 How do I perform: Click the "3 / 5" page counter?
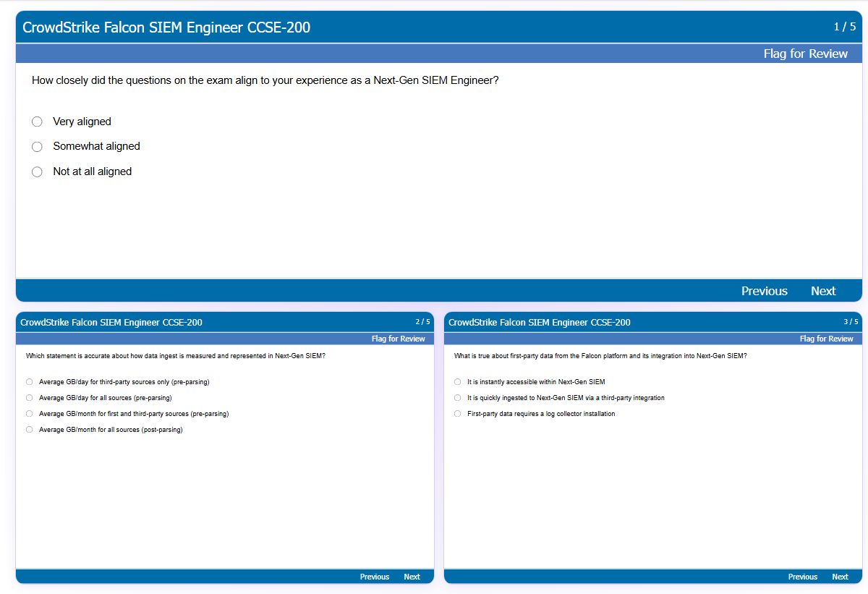click(851, 322)
